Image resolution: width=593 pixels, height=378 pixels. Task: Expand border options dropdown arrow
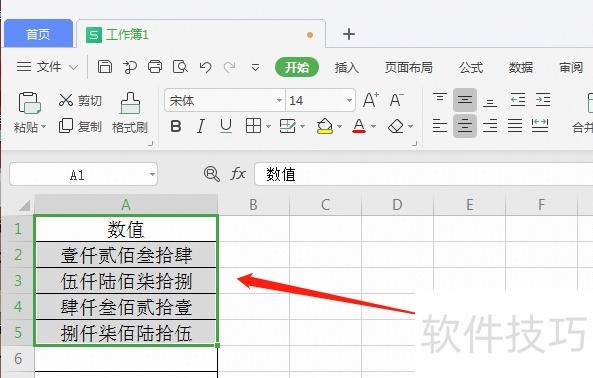click(x=268, y=126)
